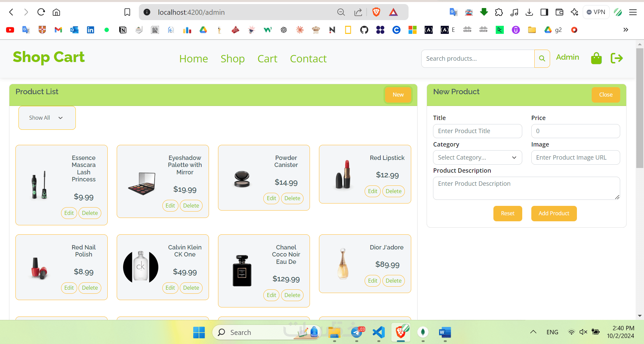Edit the Dior J'adore product
Image resolution: width=644 pixels, height=344 pixels.
click(373, 281)
